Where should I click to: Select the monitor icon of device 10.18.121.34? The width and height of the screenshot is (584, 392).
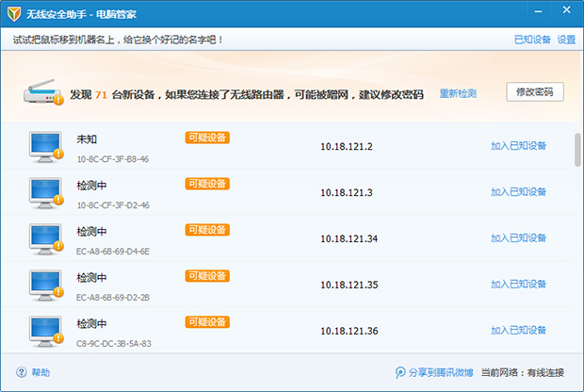coord(45,238)
